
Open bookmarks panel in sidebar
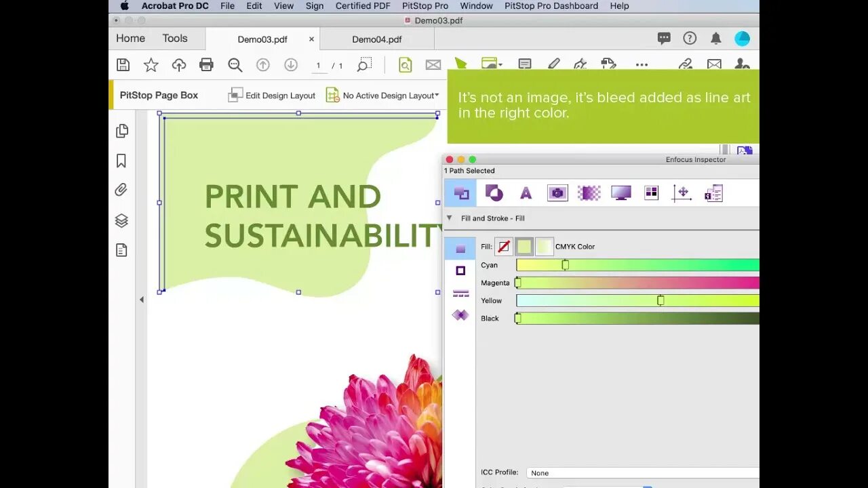coord(121,161)
